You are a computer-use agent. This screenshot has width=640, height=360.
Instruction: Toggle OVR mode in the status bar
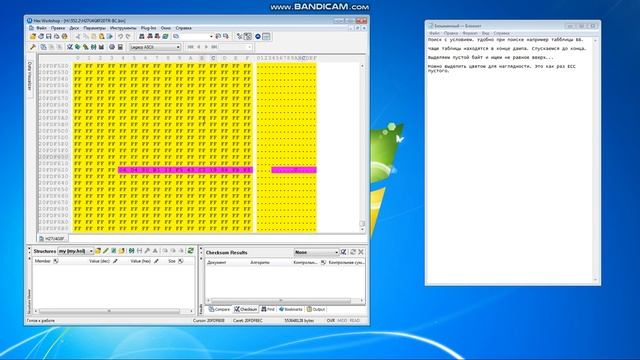pos(331,321)
